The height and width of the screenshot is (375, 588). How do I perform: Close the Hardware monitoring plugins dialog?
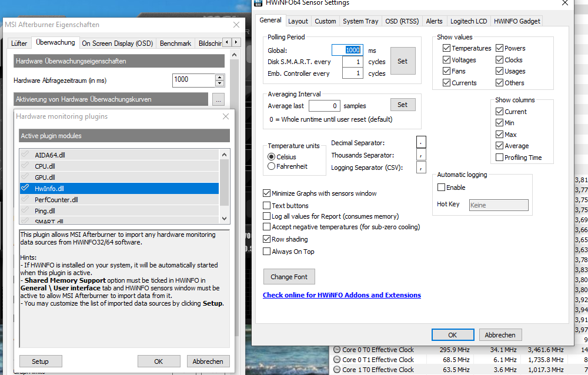click(x=226, y=116)
